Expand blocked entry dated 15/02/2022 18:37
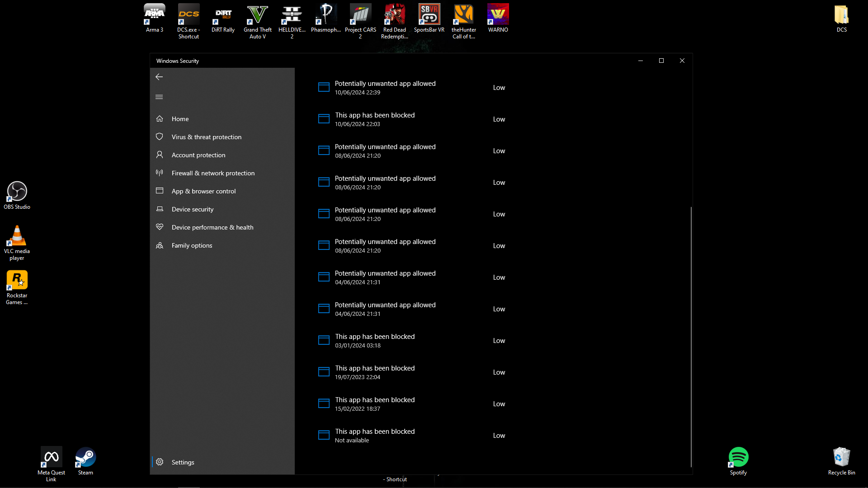This screenshot has height=488, width=868. [x=411, y=404]
